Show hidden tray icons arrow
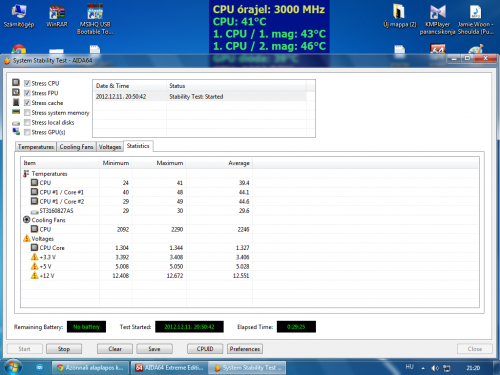500x375 pixels. (x=423, y=368)
